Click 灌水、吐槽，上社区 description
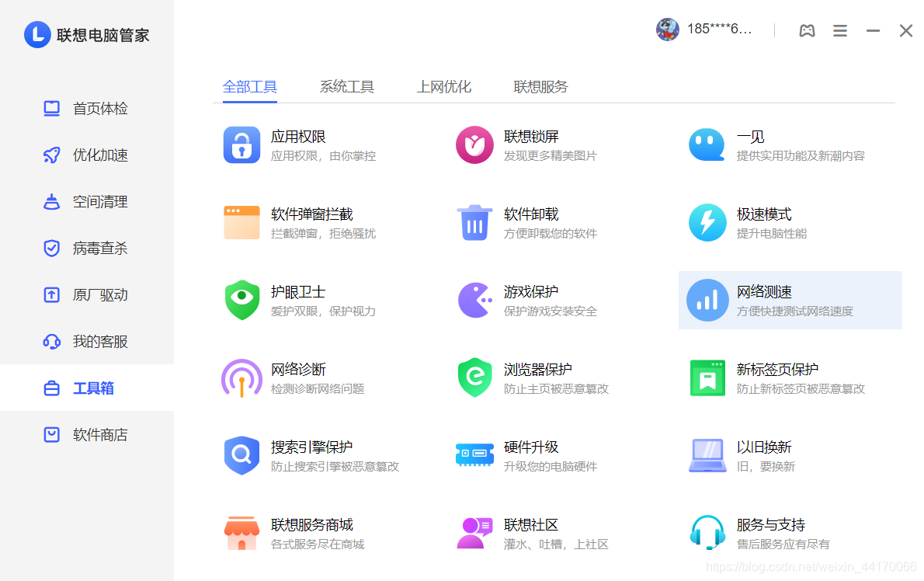Viewport: 924px width, 581px height. coord(556,544)
